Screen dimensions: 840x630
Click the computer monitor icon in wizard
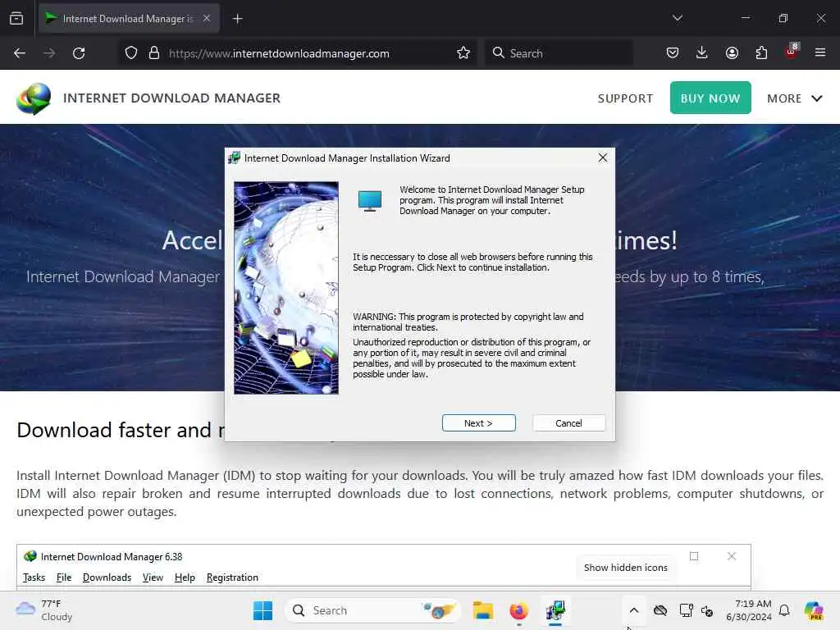[x=370, y=201]
